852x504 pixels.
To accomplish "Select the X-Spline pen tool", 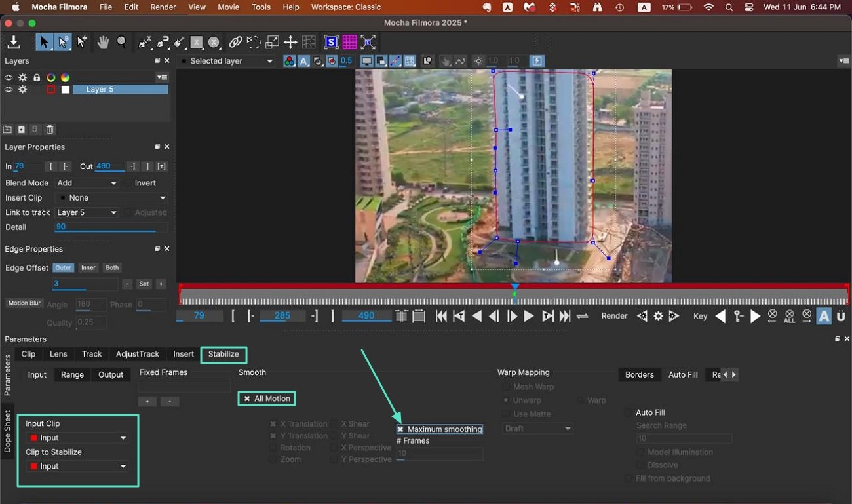I will [145, 43].
